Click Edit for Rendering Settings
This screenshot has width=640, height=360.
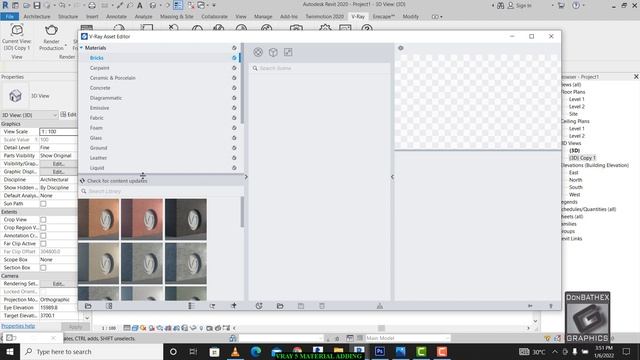tap(58, 284)
